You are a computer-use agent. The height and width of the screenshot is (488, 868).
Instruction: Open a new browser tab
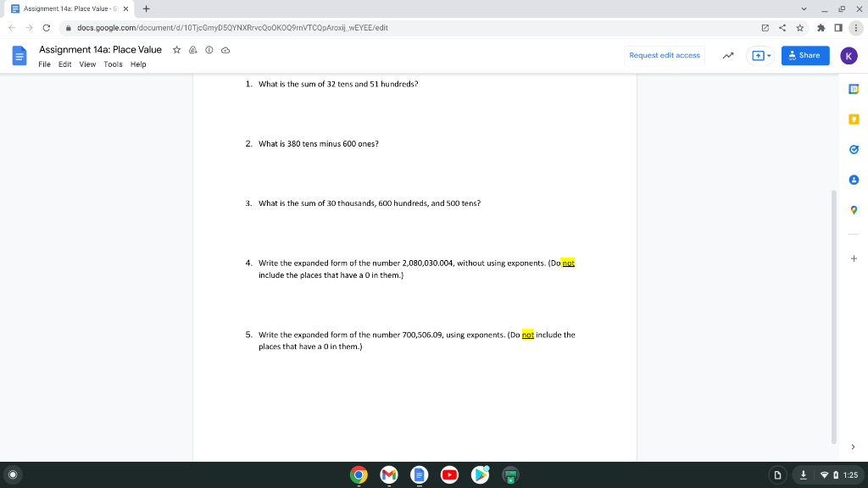pos(146,8)
